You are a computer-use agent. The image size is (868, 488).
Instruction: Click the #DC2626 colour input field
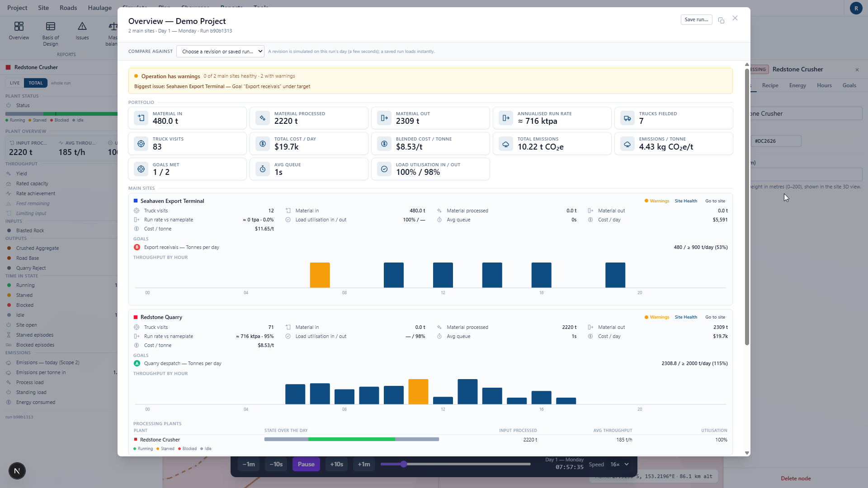pyautogui.click(x=776, y=141)
